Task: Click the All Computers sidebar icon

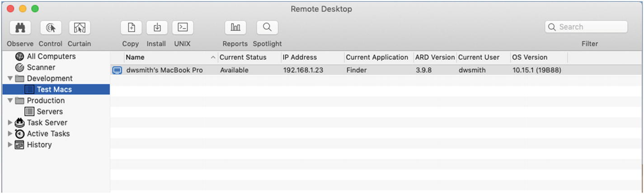Action: [19, 57]
